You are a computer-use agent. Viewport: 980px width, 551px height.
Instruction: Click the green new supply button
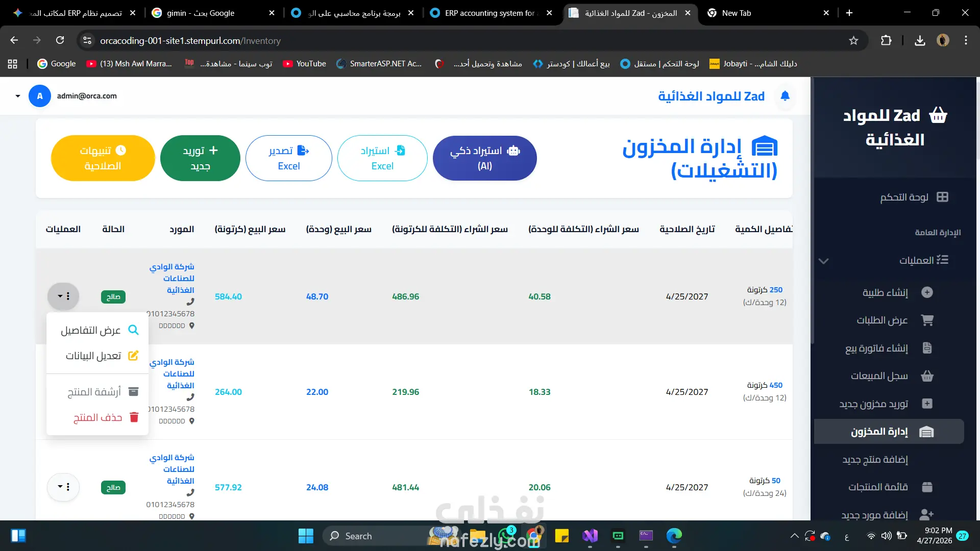pyautogui.click(x=200, y=158)
